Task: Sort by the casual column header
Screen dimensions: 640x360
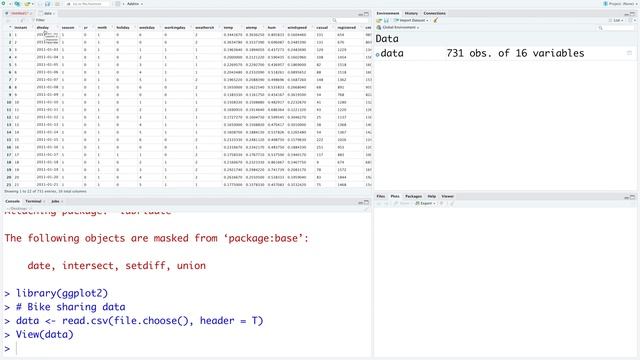Action: pyautogui.click(x=322, y=27)
